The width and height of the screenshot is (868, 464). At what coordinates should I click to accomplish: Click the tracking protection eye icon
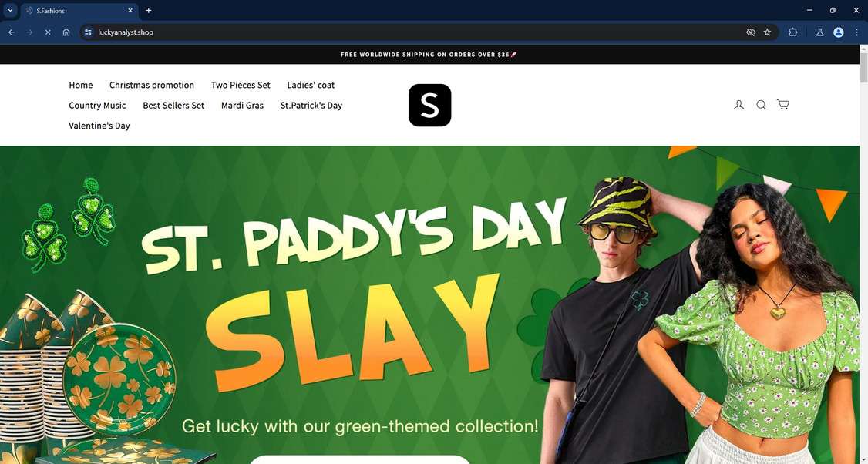[751, 32]
